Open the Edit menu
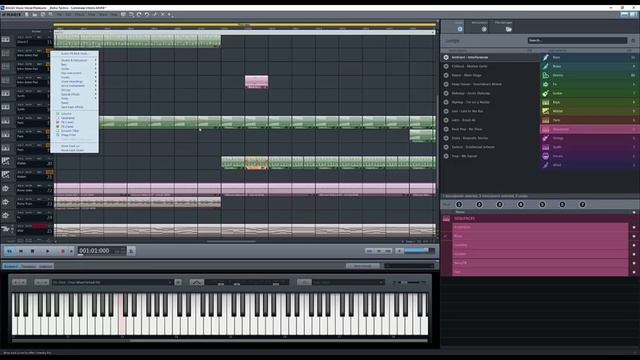The height and width of the screenshot is (360, 640). point(69,14)
